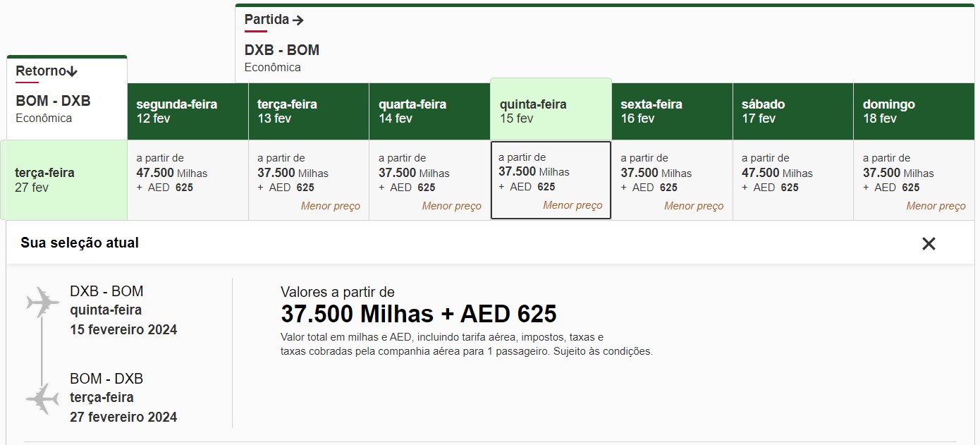Viewport: 980px width, 445px height.
Task: Click the departing airplane icon for DXB - BOM
Action: 43,303
